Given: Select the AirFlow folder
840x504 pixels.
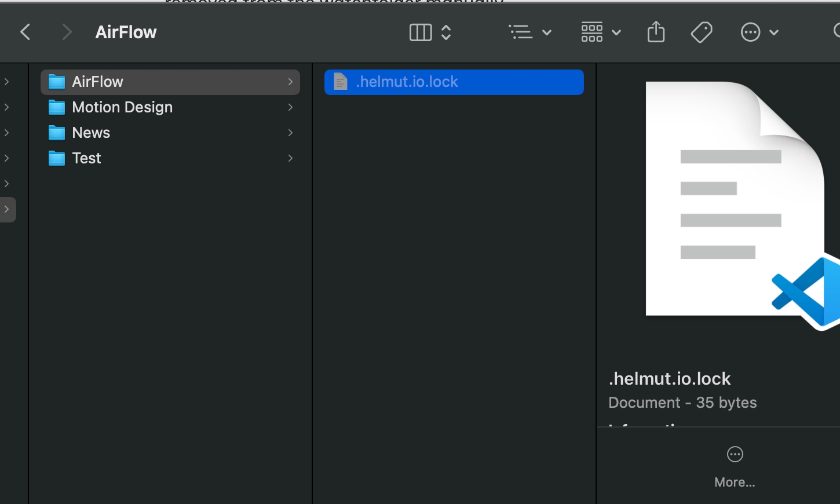Looking at the screenshot, I should click(97, 82).
